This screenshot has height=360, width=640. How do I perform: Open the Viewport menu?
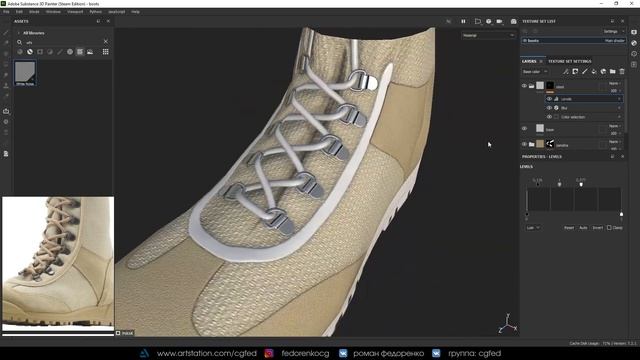(75, 12)
